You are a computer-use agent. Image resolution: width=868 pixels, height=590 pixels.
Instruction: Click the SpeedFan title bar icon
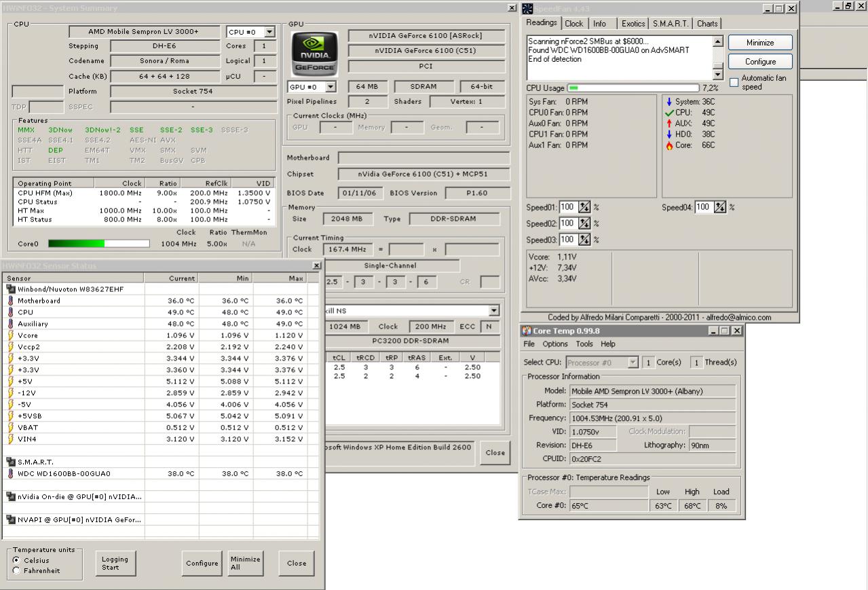click(x=527, y=9)
